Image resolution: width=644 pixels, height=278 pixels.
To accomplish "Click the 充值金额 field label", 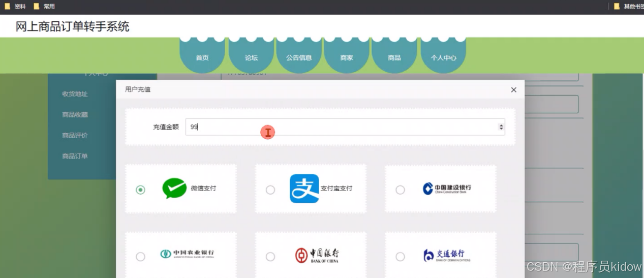I will tap(166, 127).
